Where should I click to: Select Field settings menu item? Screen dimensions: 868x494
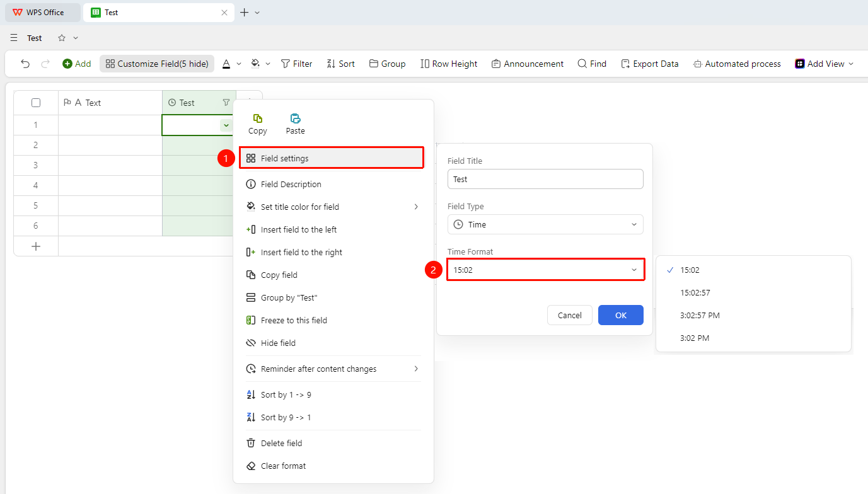(332, 158)
